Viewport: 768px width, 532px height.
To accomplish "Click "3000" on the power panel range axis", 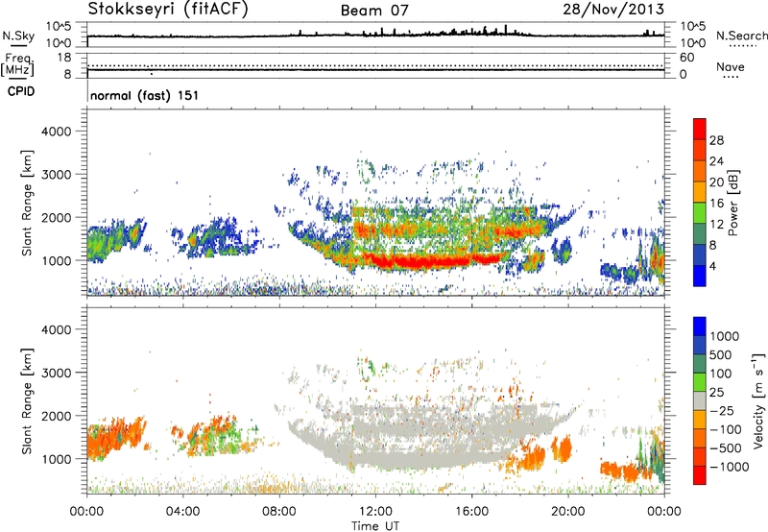I will (56, 175).
